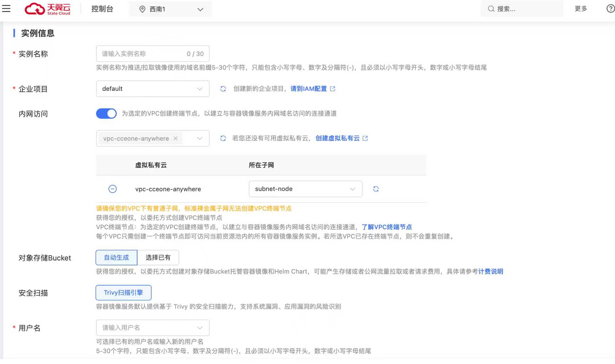Select the 选择已有 Bucket option

point(158,258)
